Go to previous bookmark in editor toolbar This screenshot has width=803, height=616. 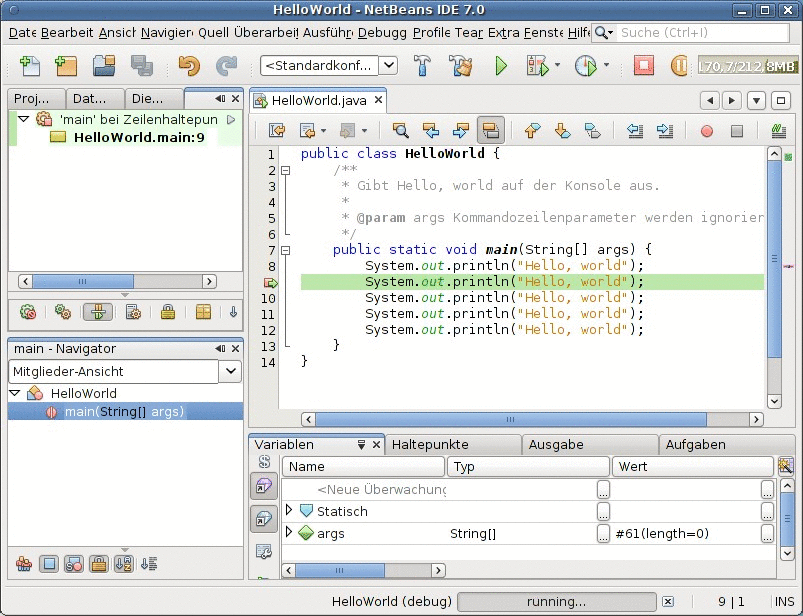(532, 131)
